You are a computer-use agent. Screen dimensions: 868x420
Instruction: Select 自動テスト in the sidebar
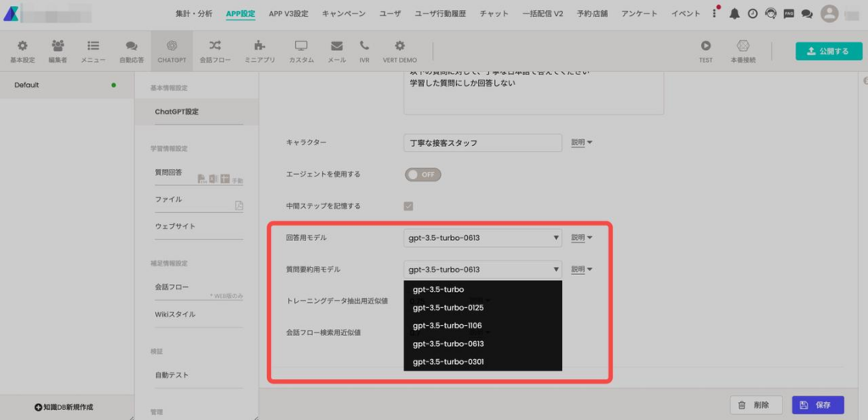(x=172, y=374)
